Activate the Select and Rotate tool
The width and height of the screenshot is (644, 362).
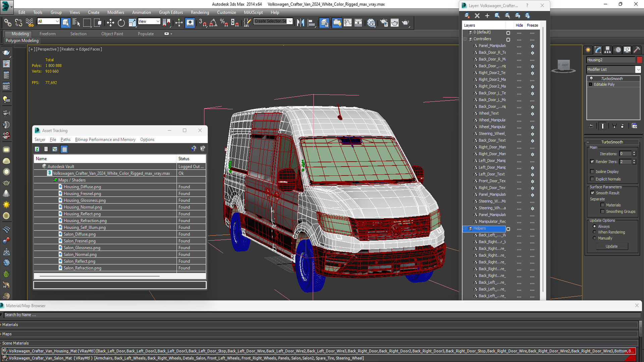[x=121, y=23]
